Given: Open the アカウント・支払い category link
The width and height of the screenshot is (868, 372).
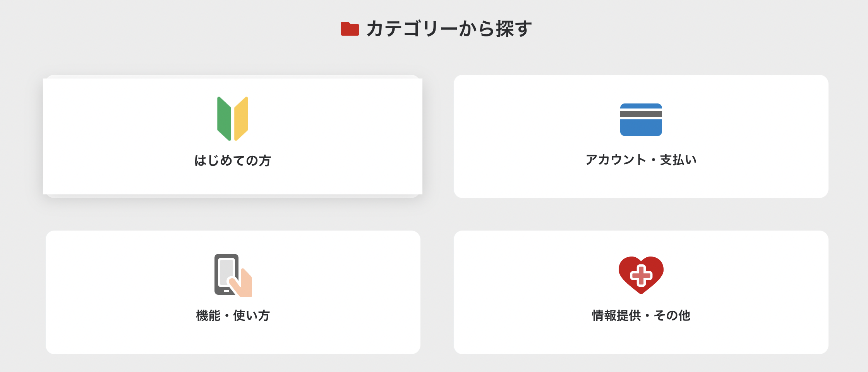Looking at the screenshot, I should coord(641,160).
